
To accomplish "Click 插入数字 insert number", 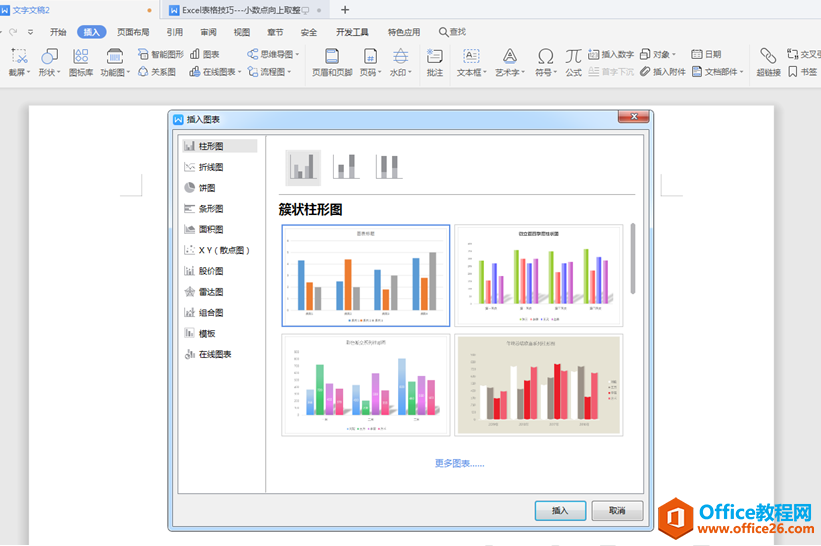I will tap(611, 54).
